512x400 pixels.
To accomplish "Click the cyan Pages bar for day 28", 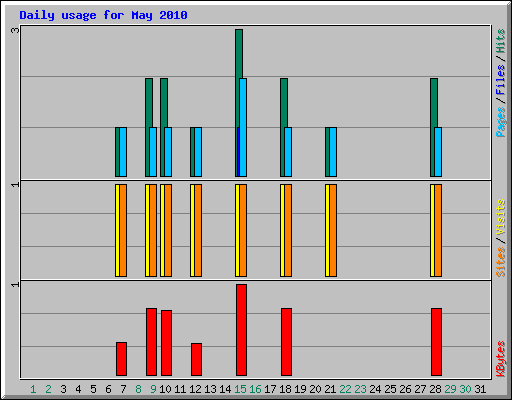I will [438, 152].
